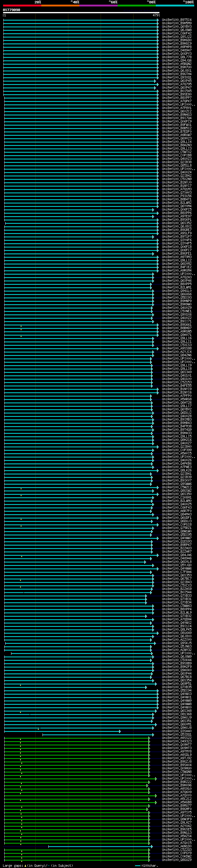Open hit UniRef100_Q94JQ6

(x=176, y=61)
